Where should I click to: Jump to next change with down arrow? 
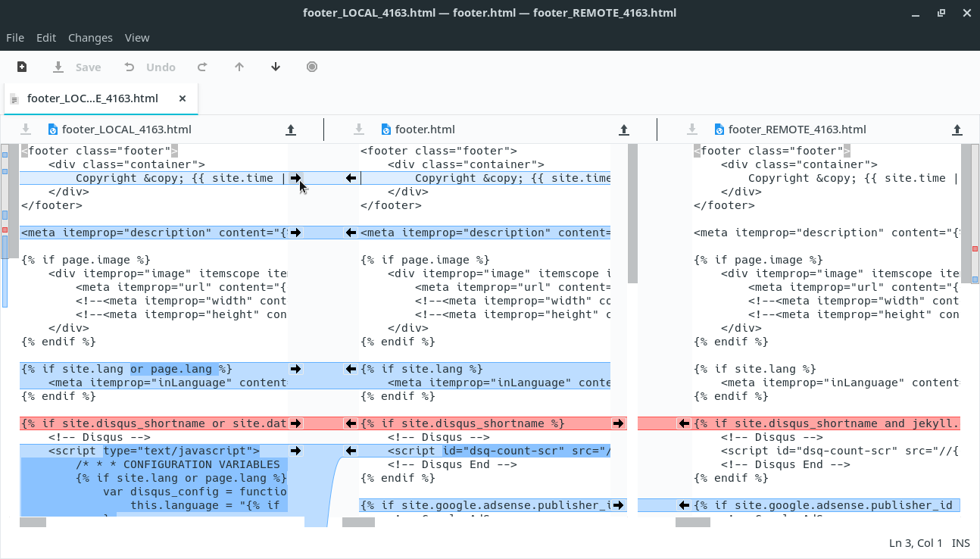point(276,67)
